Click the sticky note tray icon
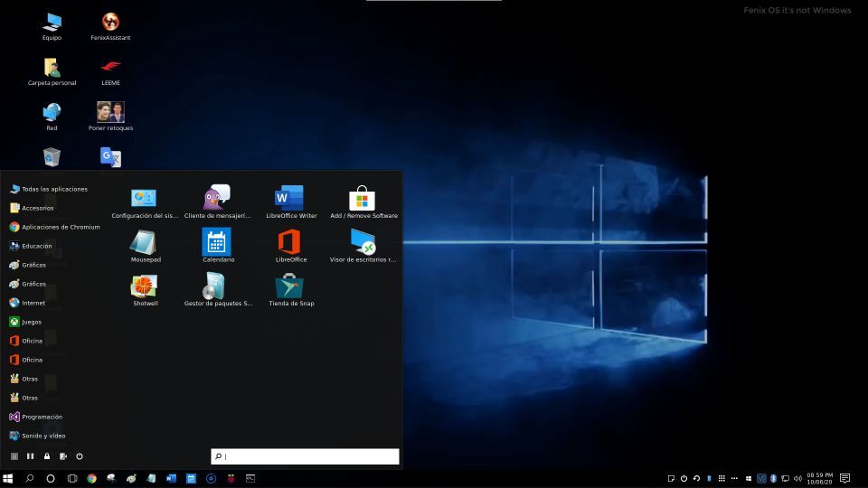Screen dimensions: 868x488 click(671, 479)
